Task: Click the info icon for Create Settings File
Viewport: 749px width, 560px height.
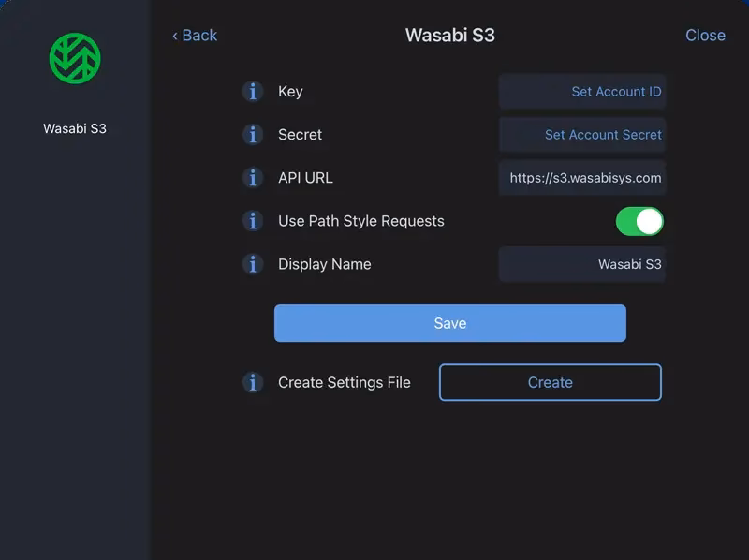Action: [253, 382]
